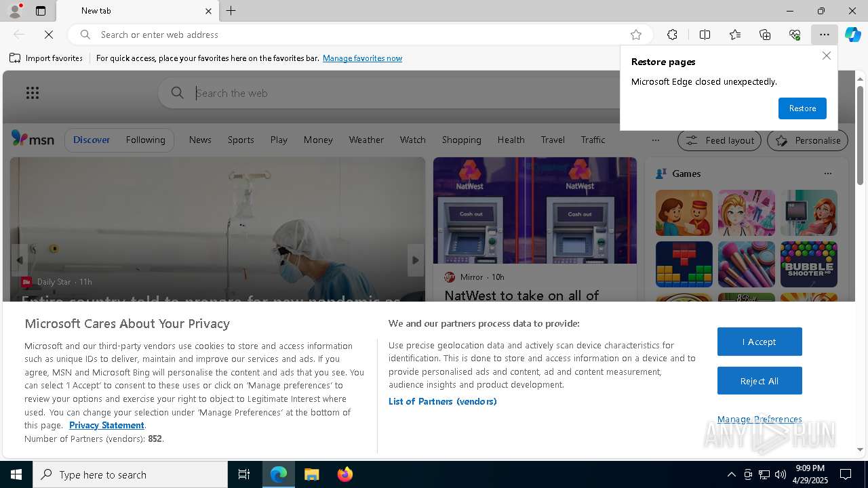Open Windows Start menu
The height and width of the screenshot is (488, 868).
point(16,474)
